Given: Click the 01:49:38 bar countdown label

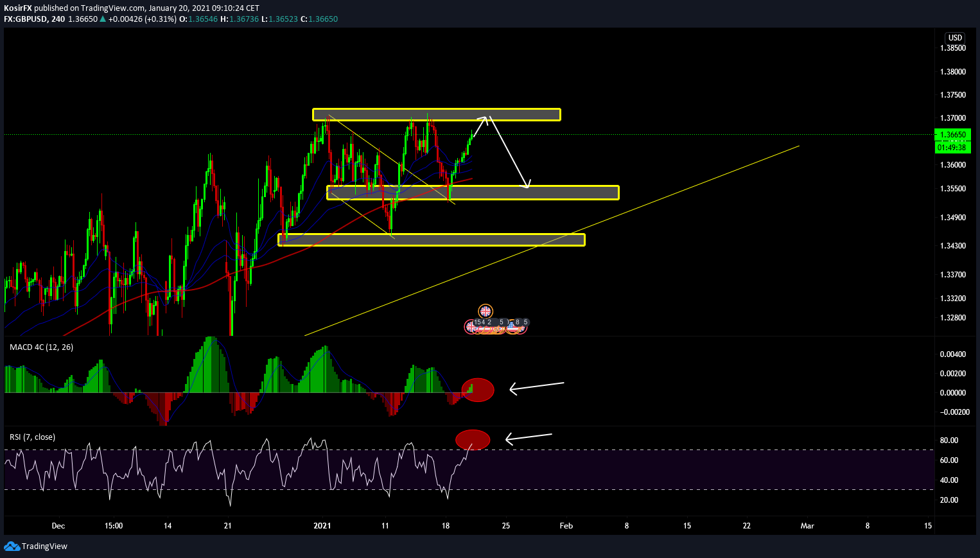Looking at the screenshot, I should 952,148.
